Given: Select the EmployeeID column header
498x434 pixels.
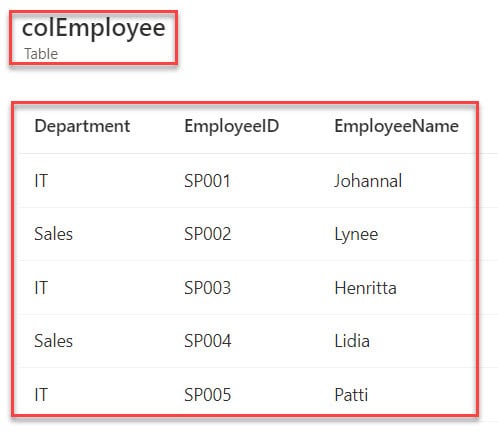Looking at the screenshot, I should point(232,126).
